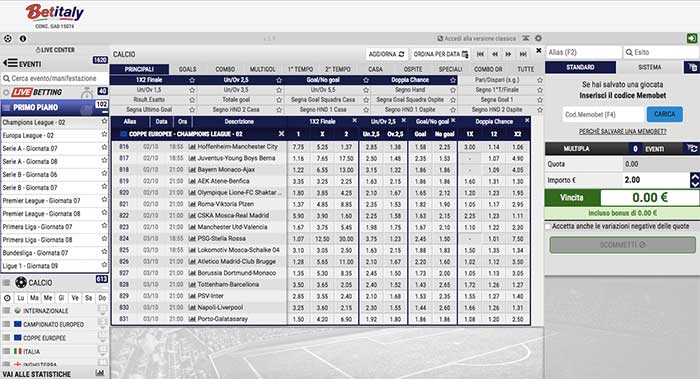Click the clear-multipla icon beside Eventi counter
Viewport: 700px width, 379px height.
click(x=692, y=149)
